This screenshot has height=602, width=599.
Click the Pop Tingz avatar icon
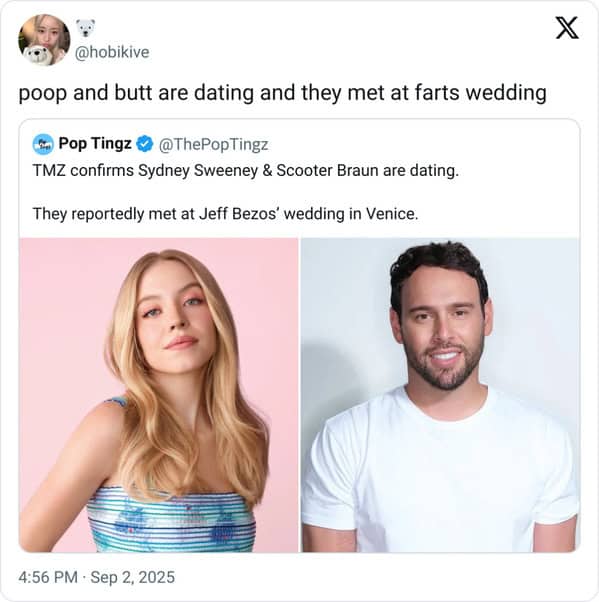coord(43,144)
